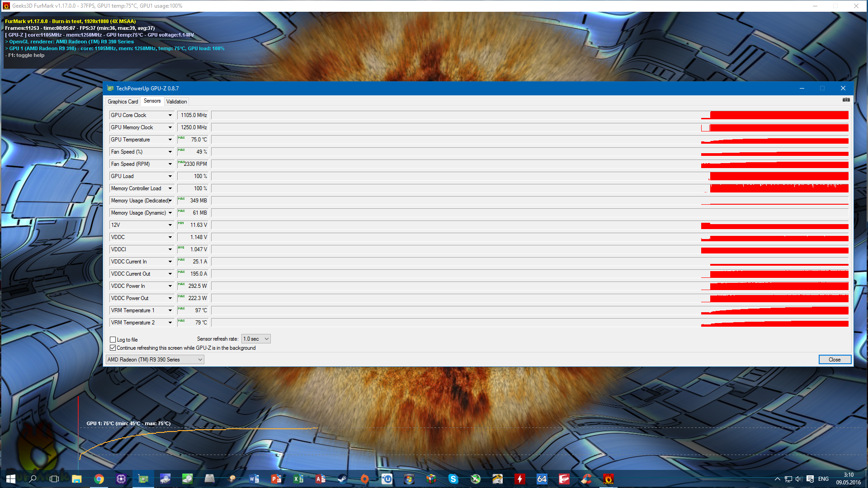Switch to the Validation tab
868x488 pixels.
(x=176, y=102)
